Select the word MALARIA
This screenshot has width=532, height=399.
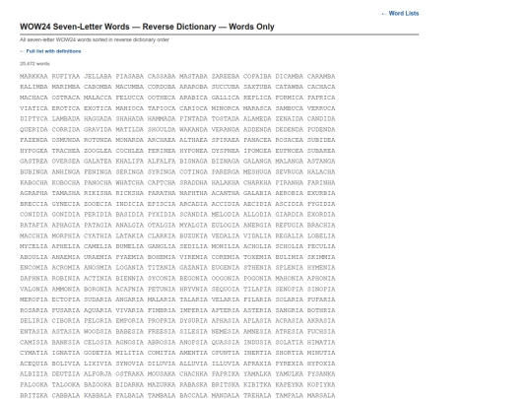[162, 299]
